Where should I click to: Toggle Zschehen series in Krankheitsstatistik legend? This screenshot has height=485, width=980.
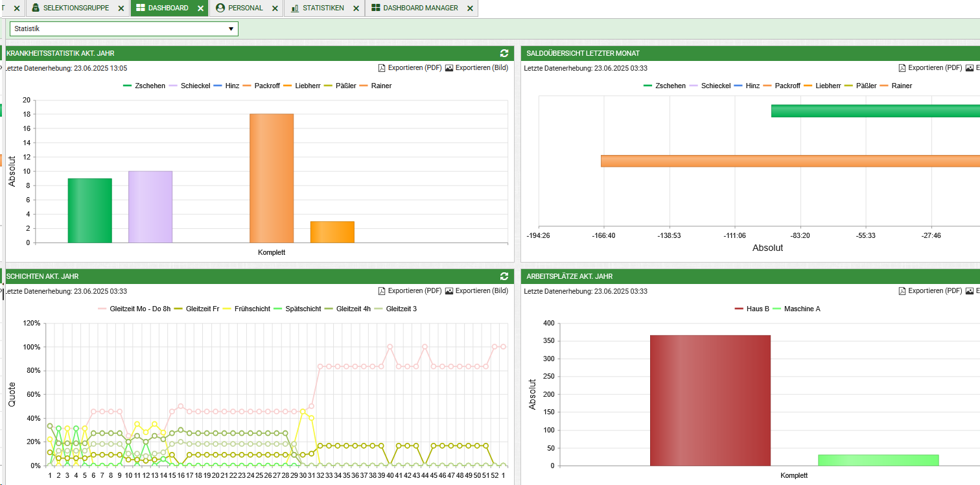click(x=144, y=86)
